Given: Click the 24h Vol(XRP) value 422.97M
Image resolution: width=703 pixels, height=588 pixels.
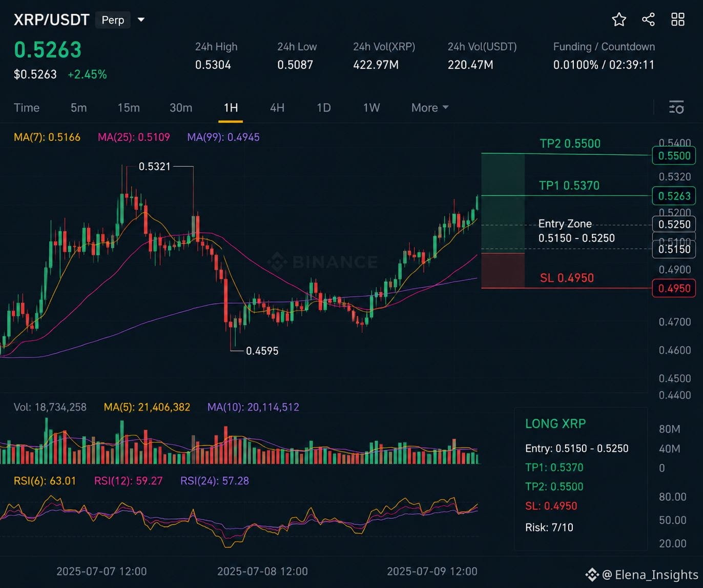Looking at the screenshot, I should [376, 65].
